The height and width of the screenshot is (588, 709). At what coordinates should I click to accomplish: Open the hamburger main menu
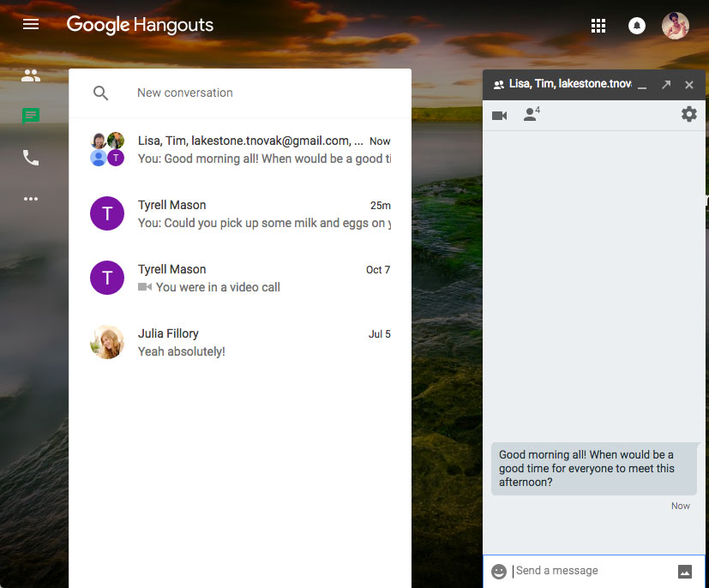tap(31, 25)
